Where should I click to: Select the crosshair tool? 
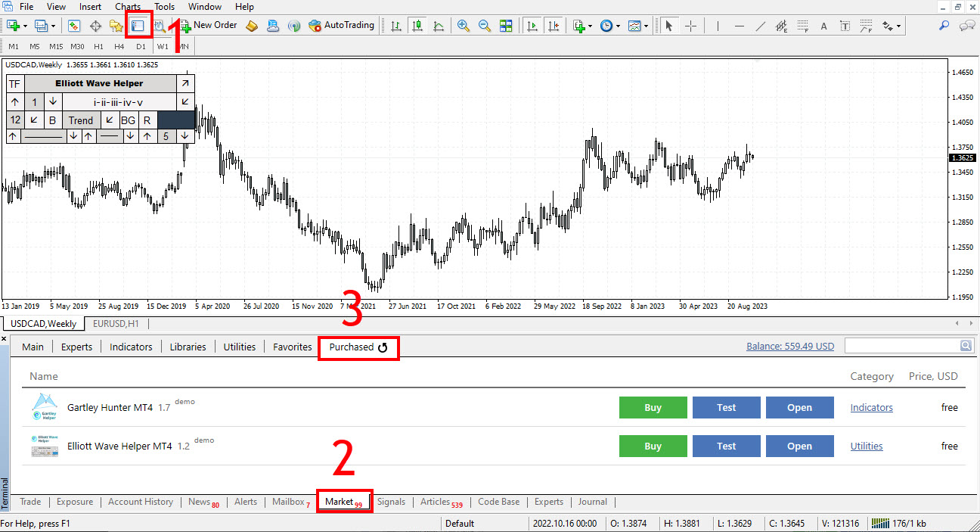(x=690, y=26)
